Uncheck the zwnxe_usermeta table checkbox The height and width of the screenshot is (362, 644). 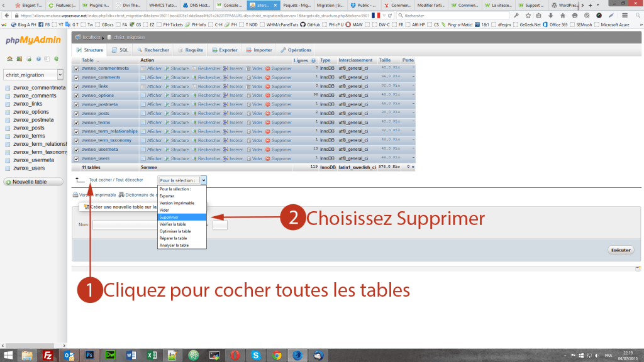[76, 150]
